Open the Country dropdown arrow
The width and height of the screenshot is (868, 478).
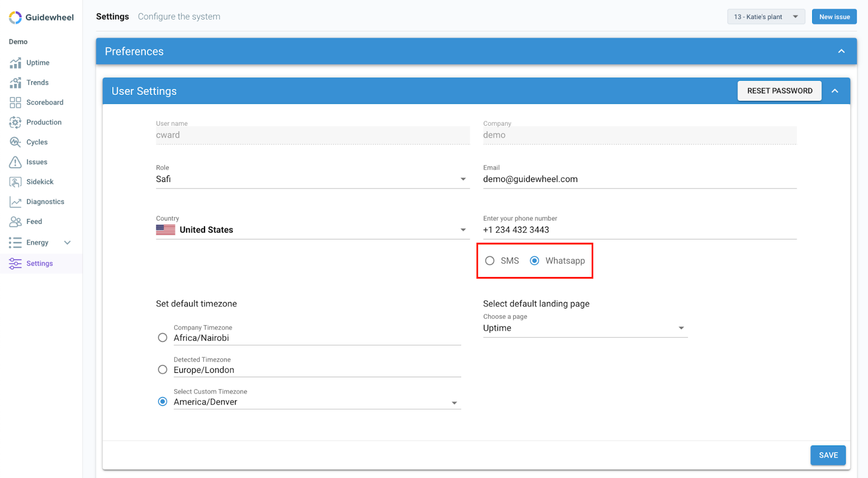click(463, 230)
